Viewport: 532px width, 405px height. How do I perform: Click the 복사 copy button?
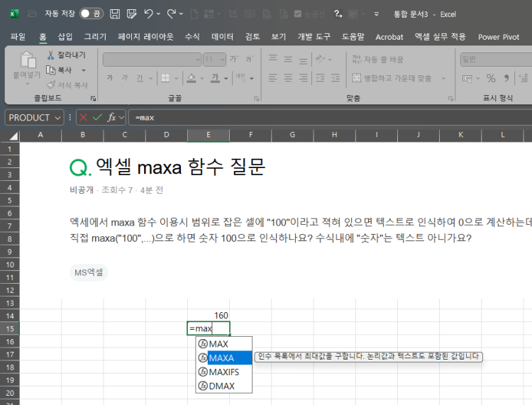tap(59, 70)
